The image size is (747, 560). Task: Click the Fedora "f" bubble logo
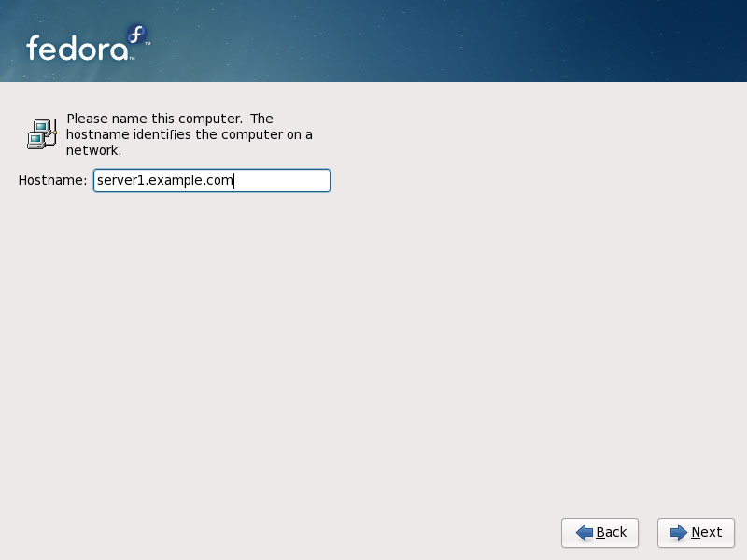click(x=136, y=35)
